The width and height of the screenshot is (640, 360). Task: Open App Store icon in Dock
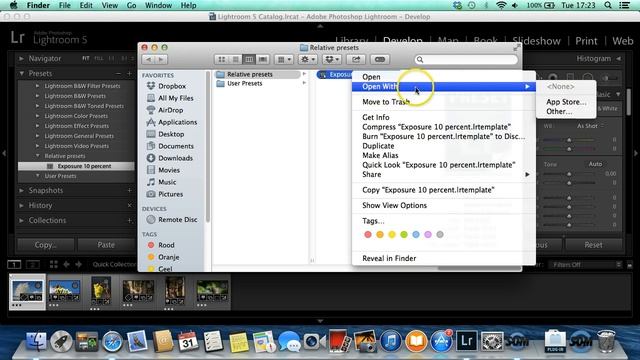[441, 341]
